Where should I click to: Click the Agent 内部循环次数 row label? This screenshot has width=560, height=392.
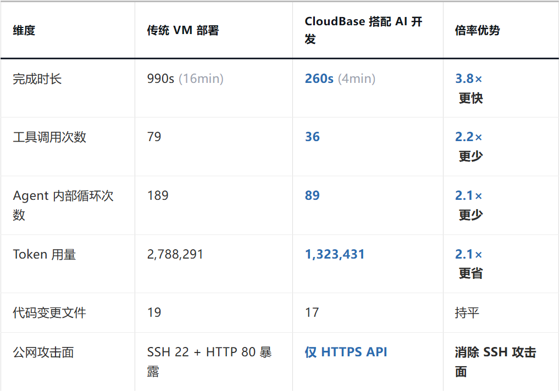(63, 205)
